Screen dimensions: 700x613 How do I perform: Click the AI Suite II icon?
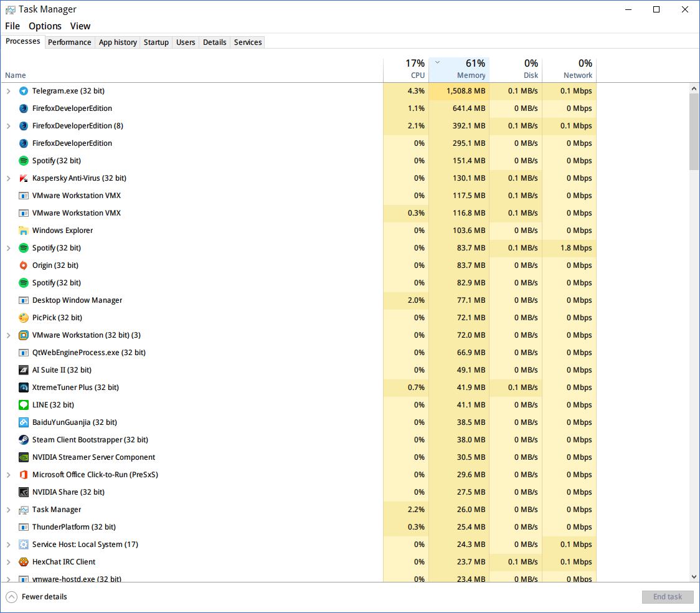pyautogui.click(x=24, y=369)
